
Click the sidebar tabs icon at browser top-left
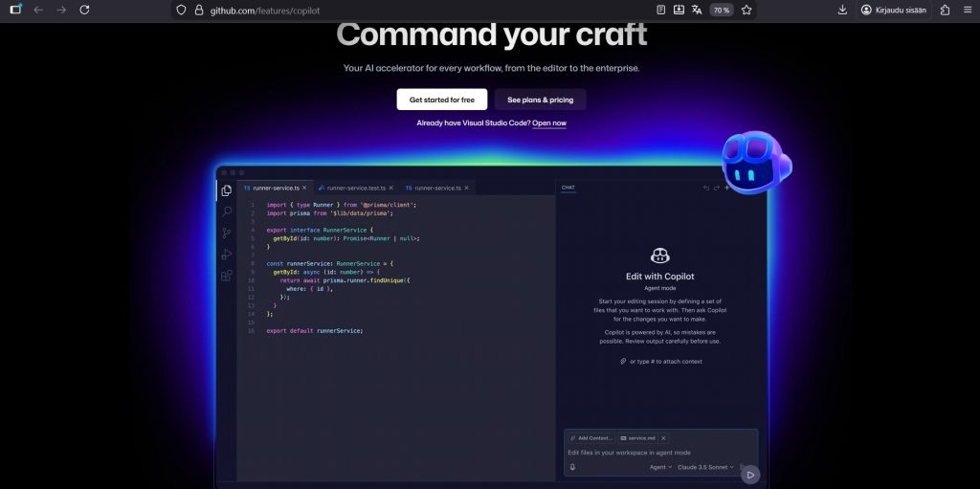[x=15, y=10]
